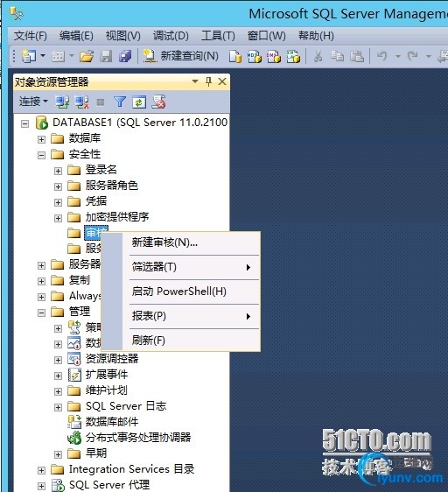Select the highlighted 审核 folder
The image size is (448, 492).
tap(96, 232)
